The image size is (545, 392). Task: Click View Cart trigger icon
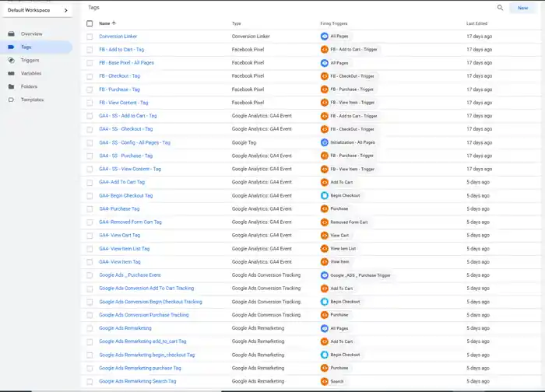pos(325,235)
